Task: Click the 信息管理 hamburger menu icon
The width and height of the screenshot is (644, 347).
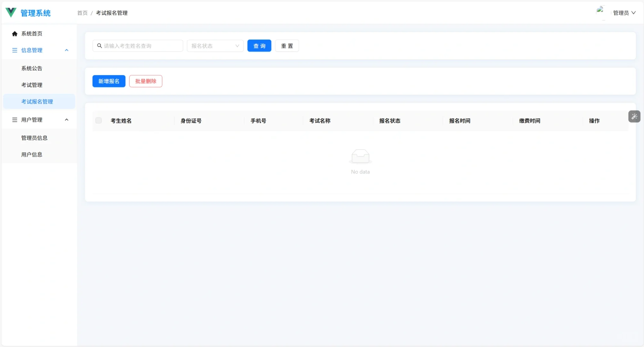Action: 14,50
